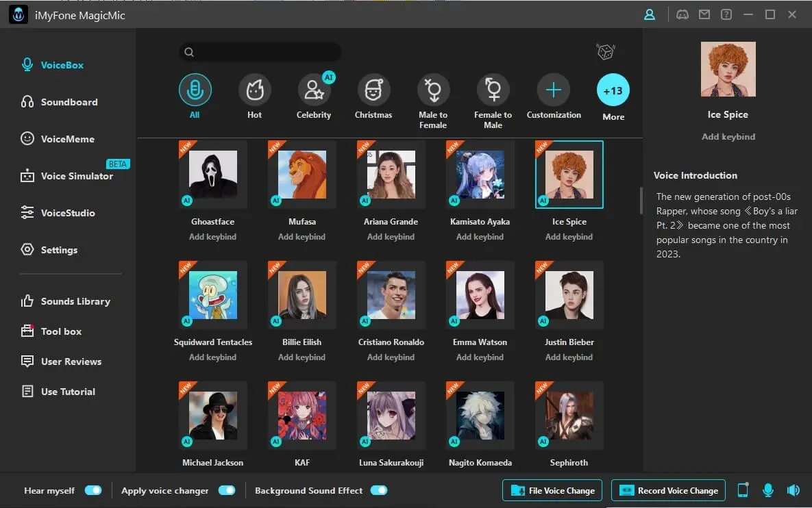This screenshot has width=812, height=508.
Task: Open Voice Simulator beta feature
Action: pyautogui.click(x=66, y=176)
